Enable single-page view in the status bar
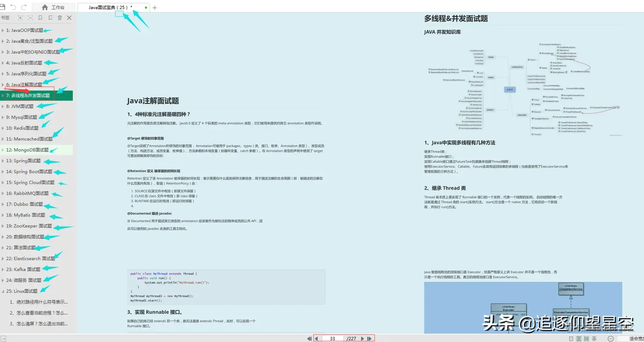 571,338
